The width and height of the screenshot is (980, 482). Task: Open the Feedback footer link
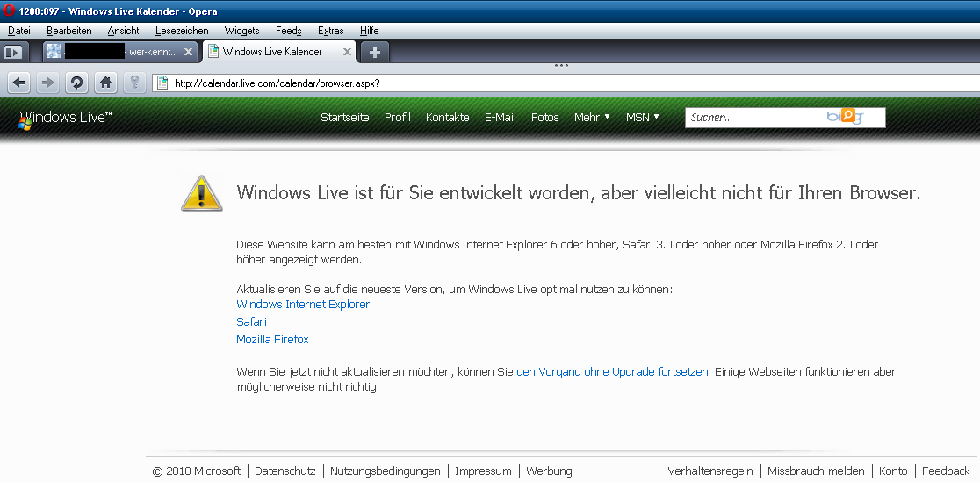pyautogui.click(x=946, y=471)
